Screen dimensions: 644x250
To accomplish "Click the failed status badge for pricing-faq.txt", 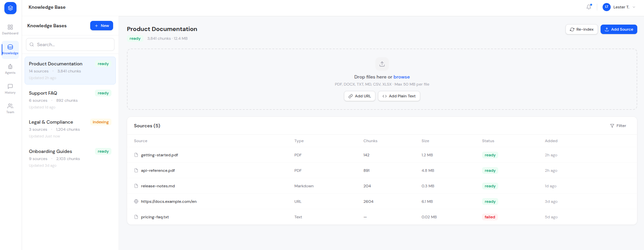I will pyautogui.click(x=490, y=217).
